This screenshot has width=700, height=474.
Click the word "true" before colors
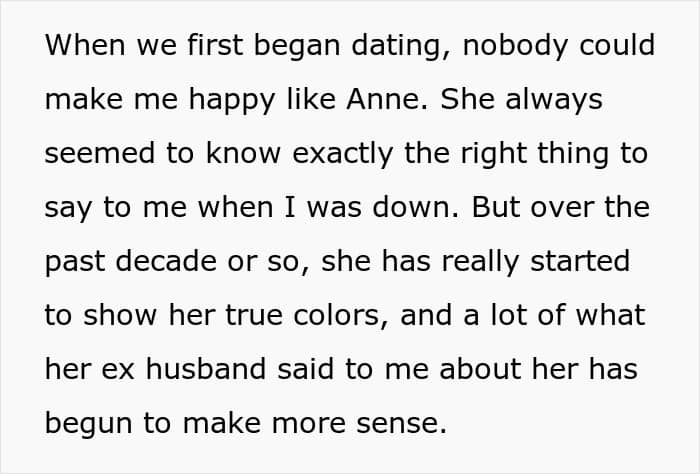pos(254,316)
